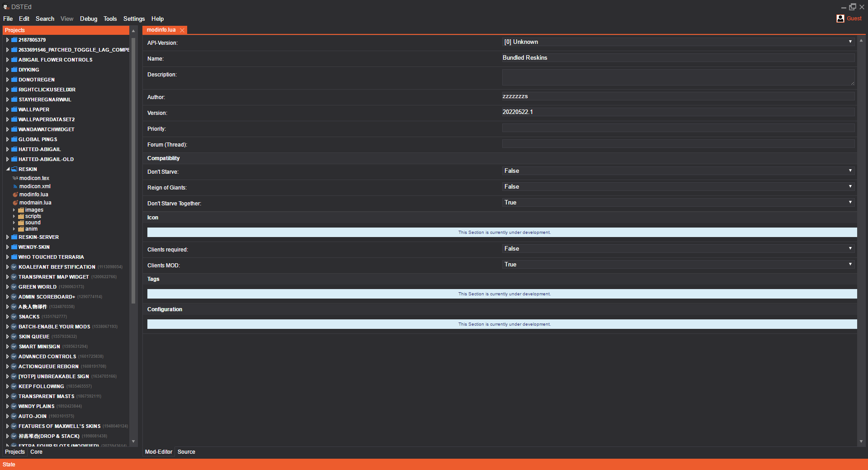Open the Debug menu
This screenshot has height=470, width=868.
[x=89, y=19]
